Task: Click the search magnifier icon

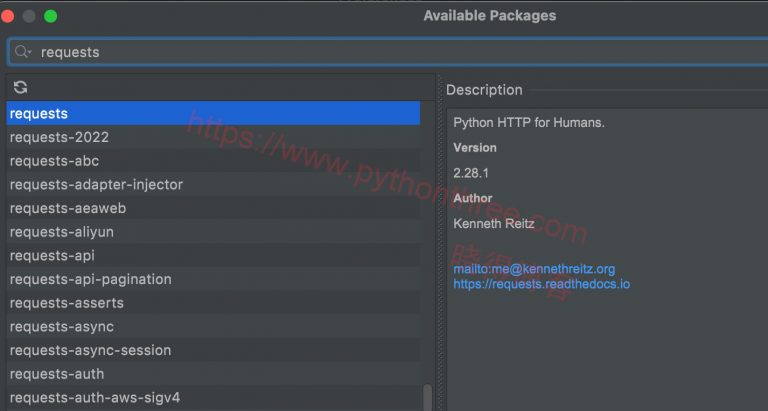Action: tap(20, 52)
